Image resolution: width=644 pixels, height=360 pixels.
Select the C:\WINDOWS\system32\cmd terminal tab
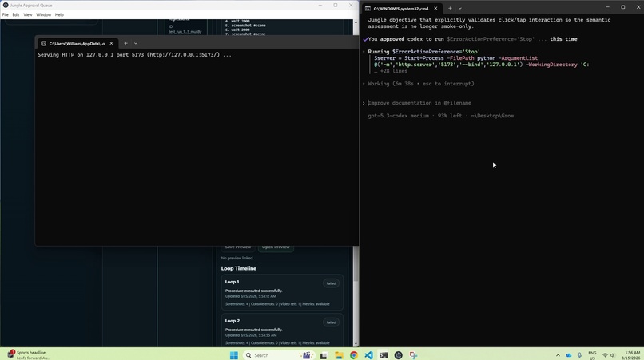pos(401,9)
